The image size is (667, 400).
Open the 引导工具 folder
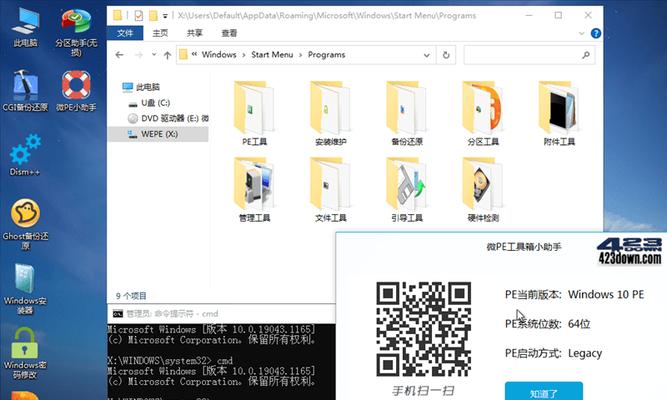point(407,190)
